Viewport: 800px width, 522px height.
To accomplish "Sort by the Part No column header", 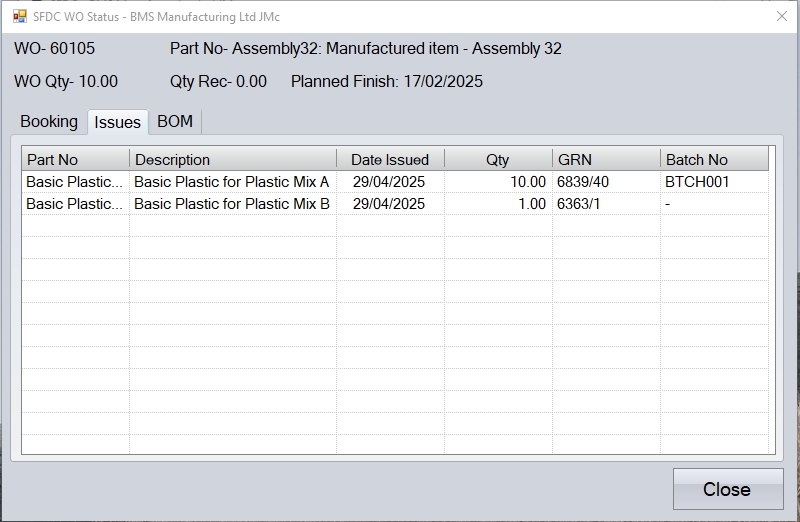I will (76, 160).
